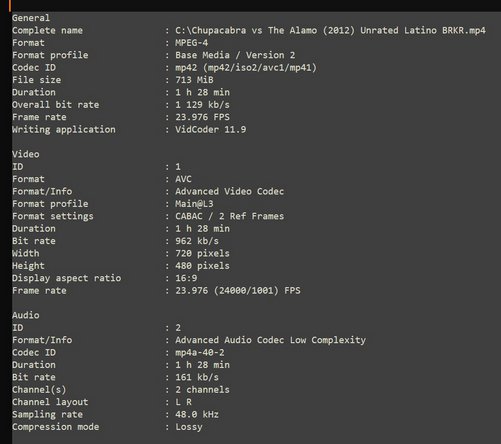Select the Writing application VidCoder 11.9 text
Viewport: 501px width, 444px height.
tap(211, 129)
